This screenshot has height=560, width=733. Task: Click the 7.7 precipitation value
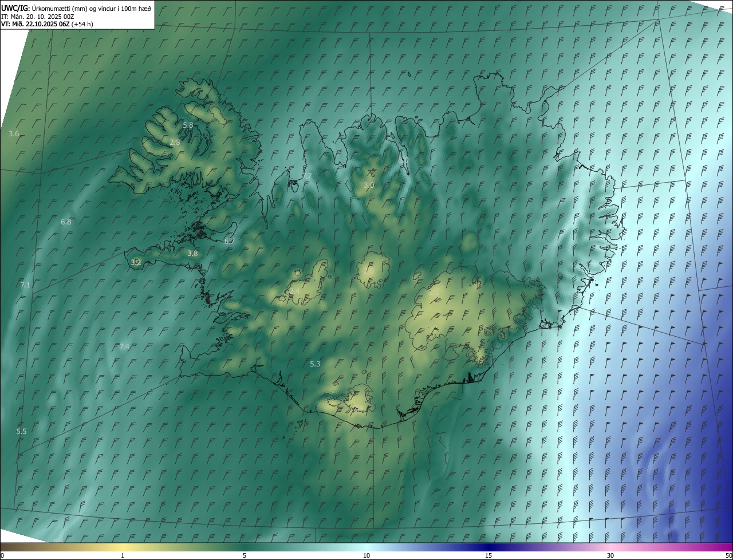coord(307,176)
